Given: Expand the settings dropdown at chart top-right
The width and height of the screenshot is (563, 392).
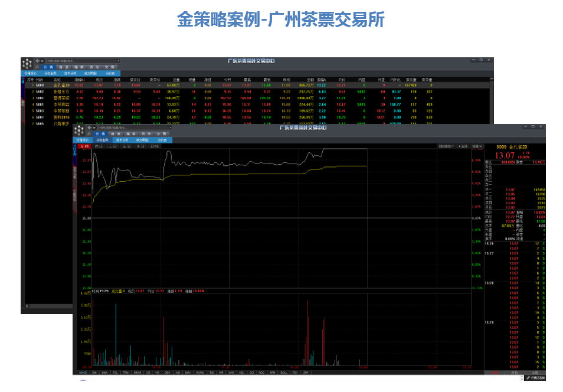Looking at the screenshot, I should pyautogui.click(x=477, y=146).
